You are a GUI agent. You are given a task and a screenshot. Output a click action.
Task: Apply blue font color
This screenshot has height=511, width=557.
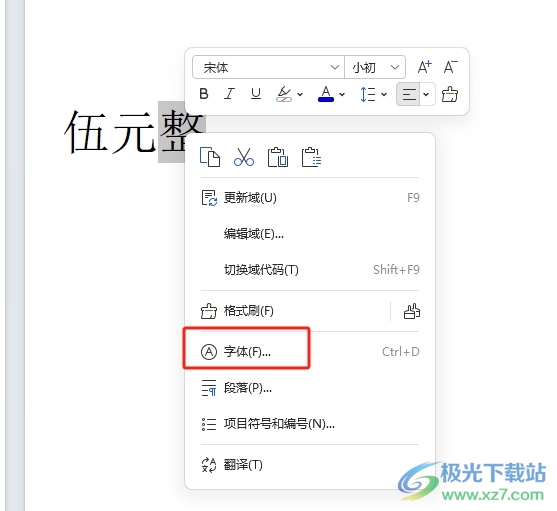(x=326, y=94)
